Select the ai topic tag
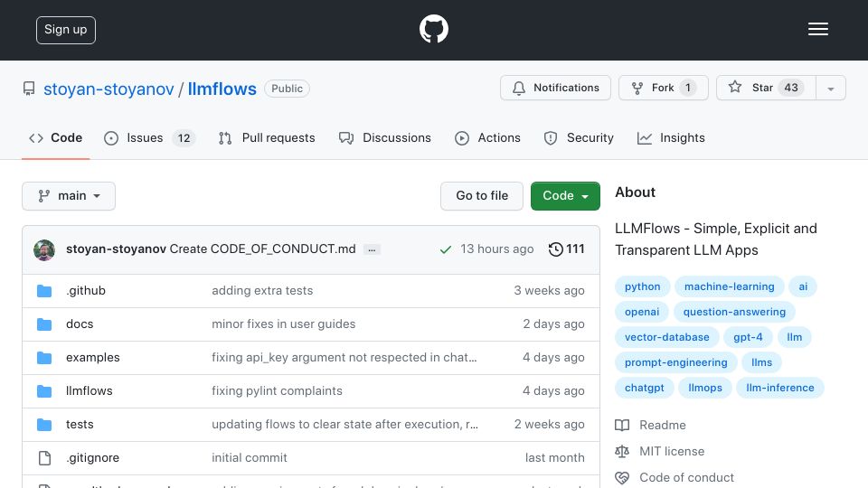 pos(803,286)
